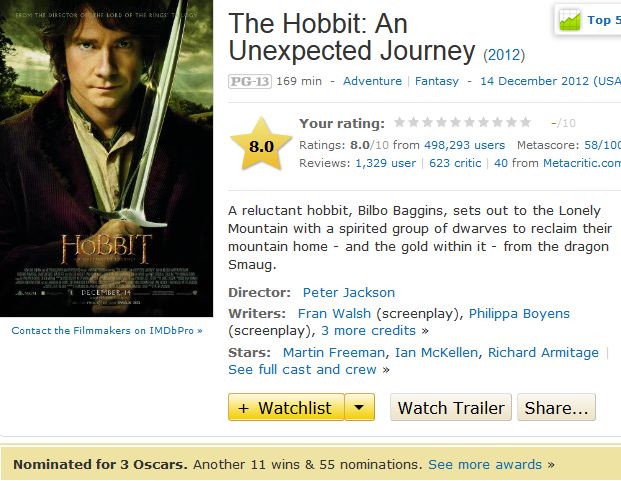Viewport: 621px width, 481px height.
Task: Click Contact the Filmmakers on IMDbPro
Action: [x=106, y=330]
